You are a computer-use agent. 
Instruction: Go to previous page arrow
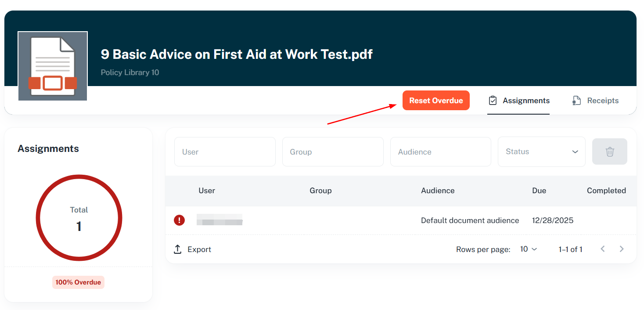603,249
